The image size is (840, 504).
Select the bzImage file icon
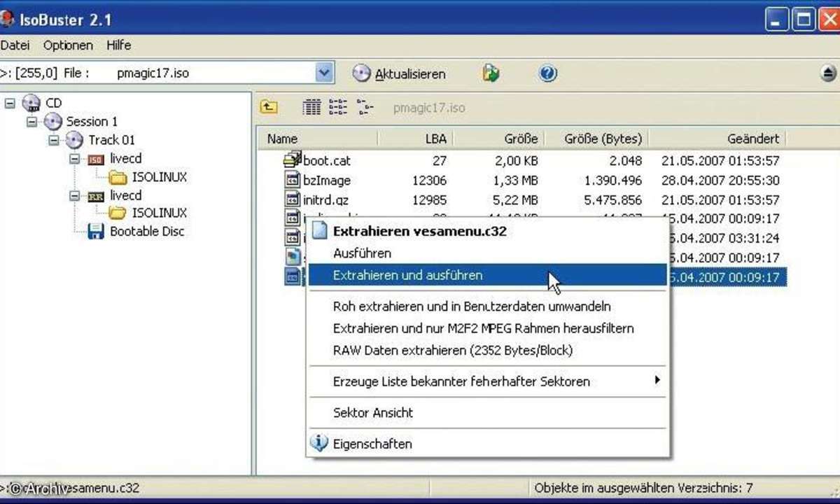292,180
